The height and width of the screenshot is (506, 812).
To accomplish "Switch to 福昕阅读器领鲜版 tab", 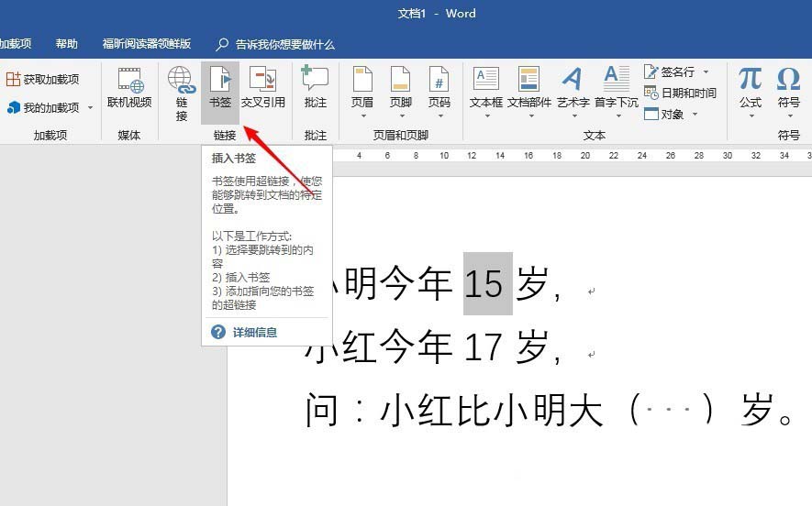I will 147,44.
